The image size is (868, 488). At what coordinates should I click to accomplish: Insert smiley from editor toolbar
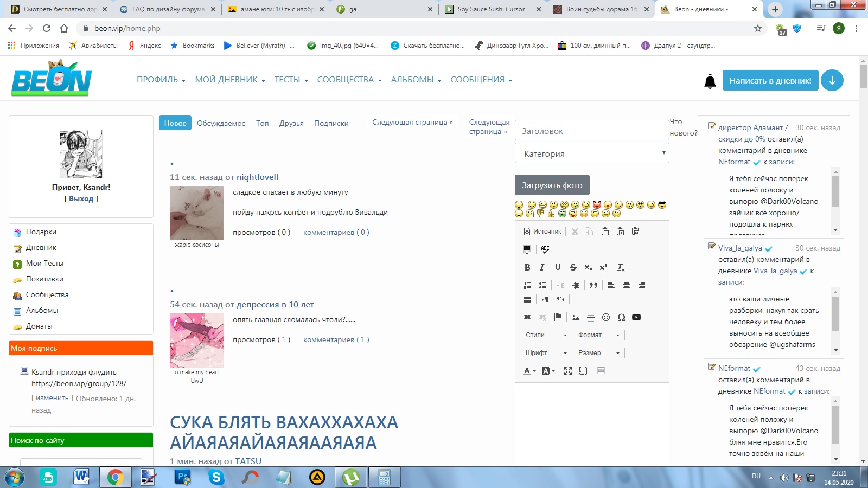click(x=606, y=317)
